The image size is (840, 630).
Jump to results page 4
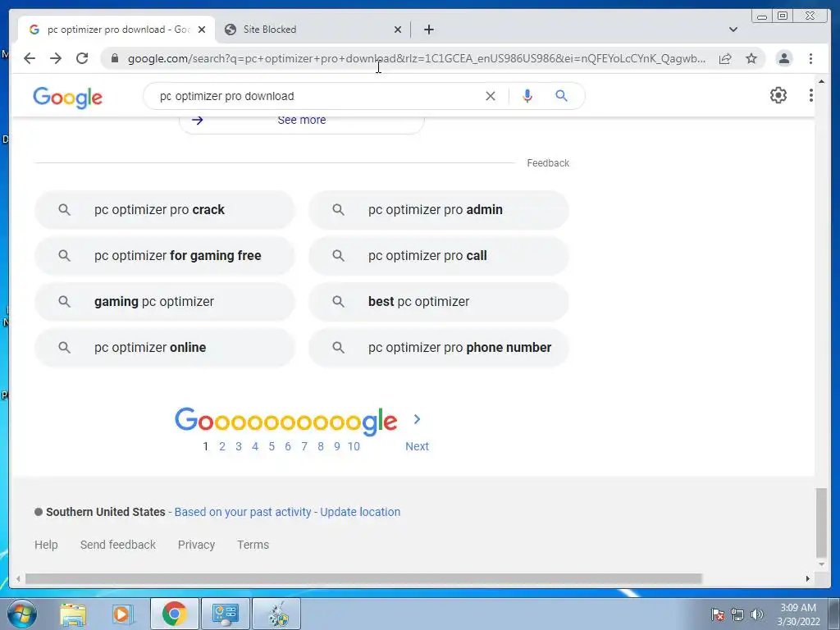click(x=255, y=446)
